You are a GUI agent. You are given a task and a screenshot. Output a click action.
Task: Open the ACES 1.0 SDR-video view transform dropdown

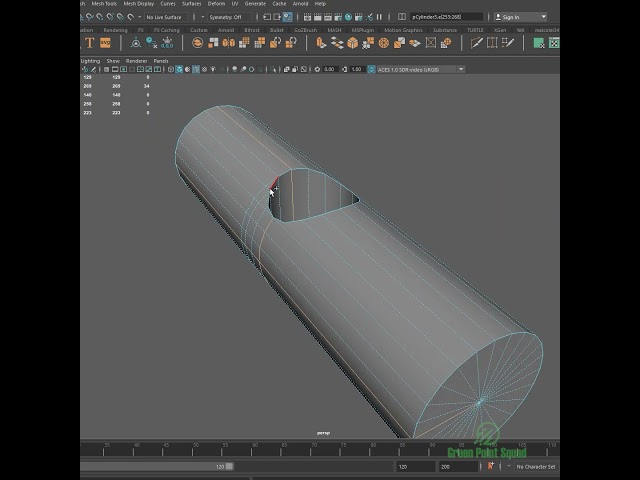tap(420, 69)
